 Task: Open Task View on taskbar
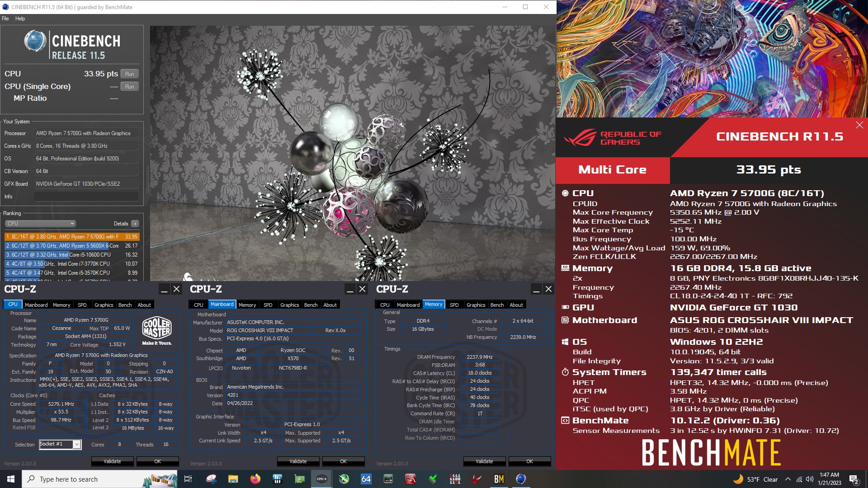[x=188, y=479]
